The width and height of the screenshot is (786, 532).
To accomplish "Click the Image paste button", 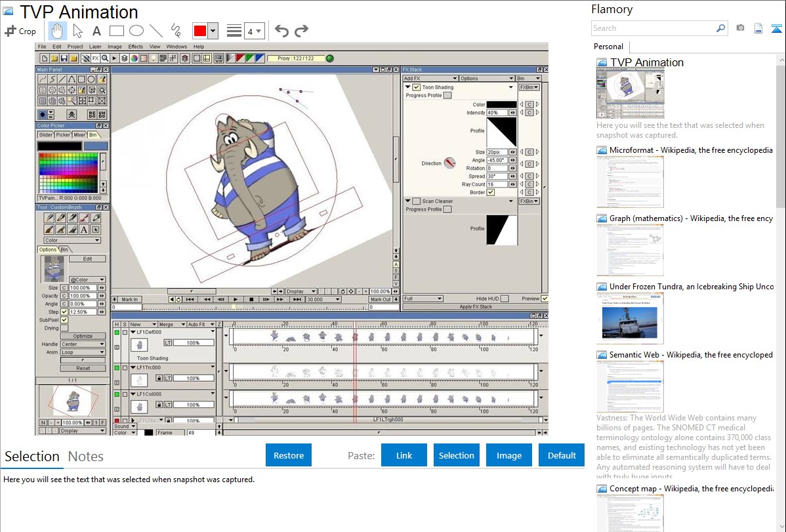I will point(509,455).
